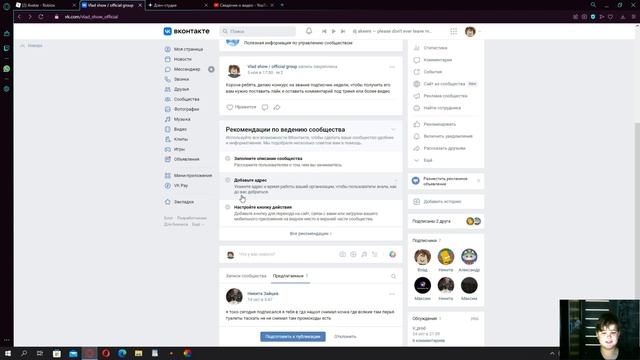The image size is (640, 360).
Task: Switch to Записи сообщества tab
Action: click(x=246, y=276)
